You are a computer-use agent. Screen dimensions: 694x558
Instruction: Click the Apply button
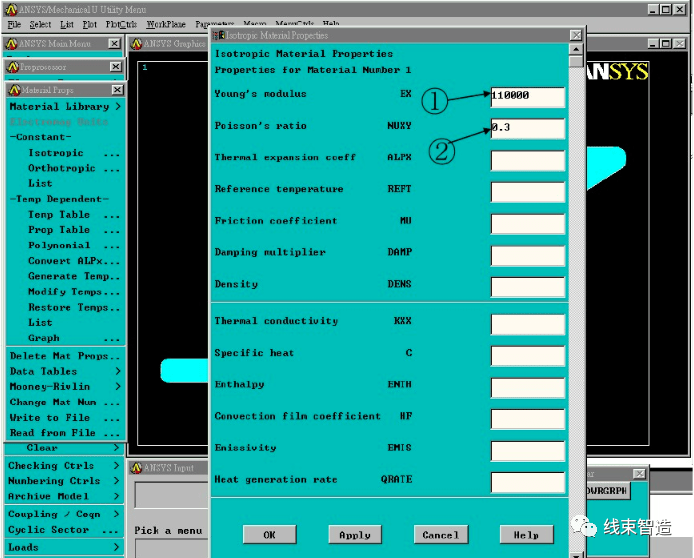pos(355,535)
